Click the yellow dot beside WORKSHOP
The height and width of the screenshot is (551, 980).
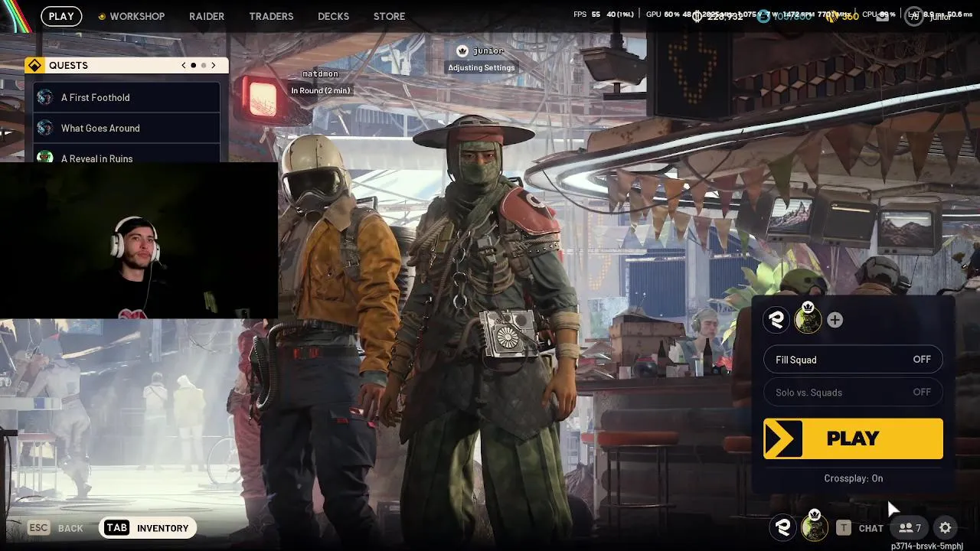(102, 16)
